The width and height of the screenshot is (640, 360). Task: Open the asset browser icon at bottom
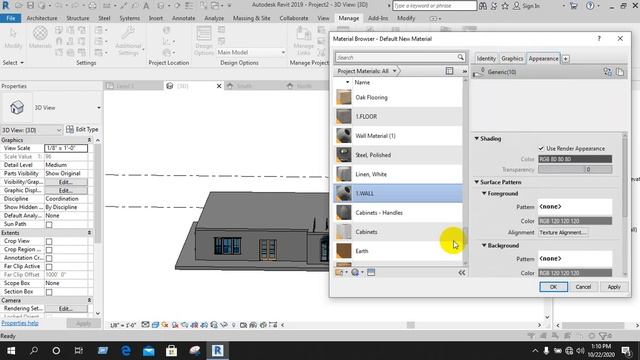[371, 272]
